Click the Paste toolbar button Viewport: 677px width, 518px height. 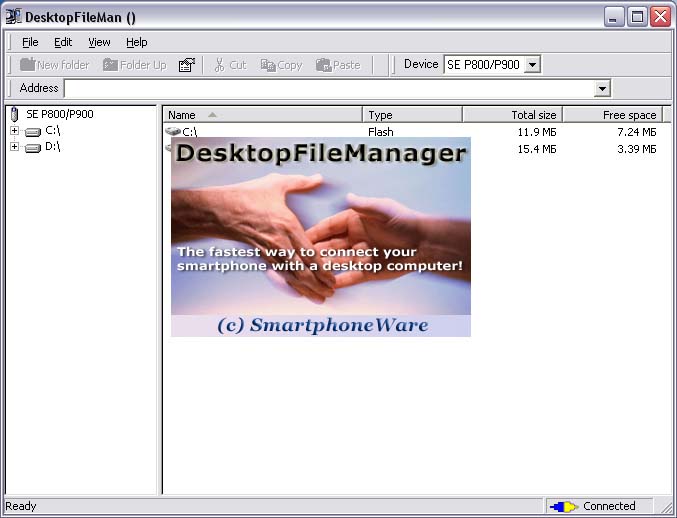(338, 65)
